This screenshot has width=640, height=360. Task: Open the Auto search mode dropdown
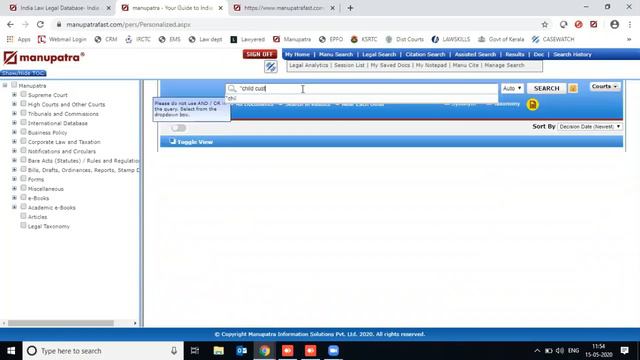[x=512, y=88]
